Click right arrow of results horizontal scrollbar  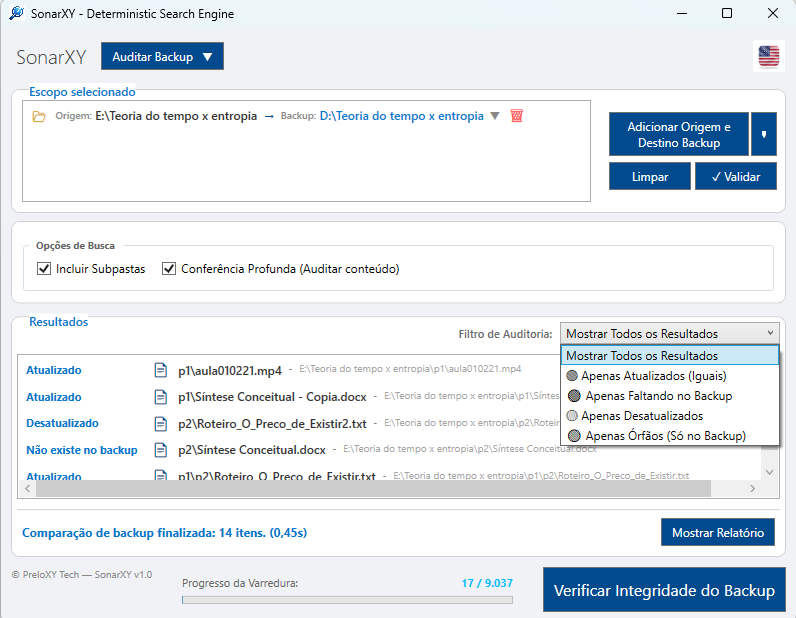tap(752, 489)
